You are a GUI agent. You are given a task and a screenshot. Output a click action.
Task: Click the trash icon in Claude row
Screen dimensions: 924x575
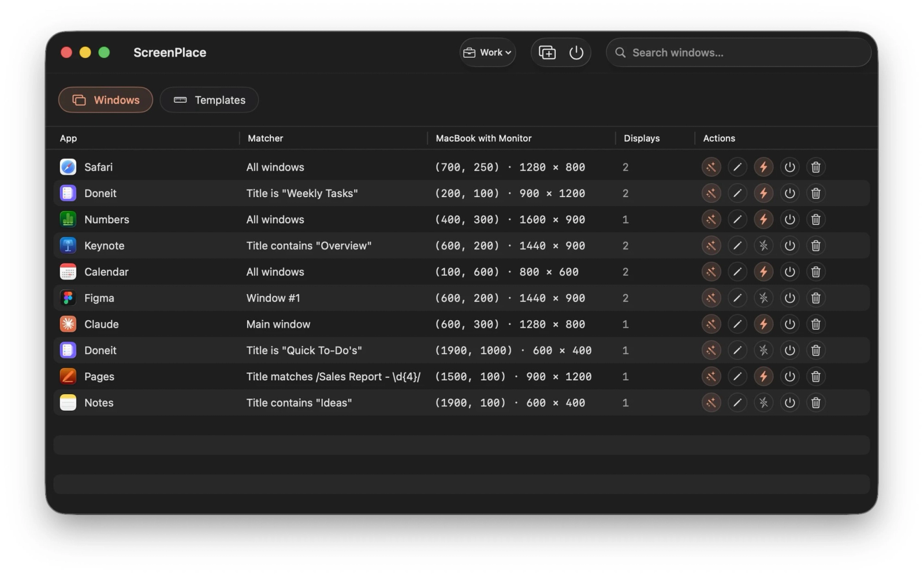coord(815,324)
